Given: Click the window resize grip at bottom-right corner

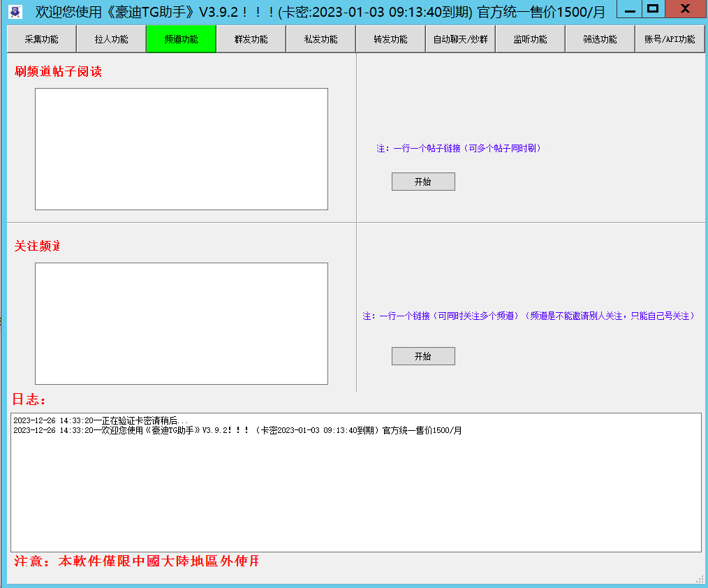Looking at the screenshot, I should 700,578.
